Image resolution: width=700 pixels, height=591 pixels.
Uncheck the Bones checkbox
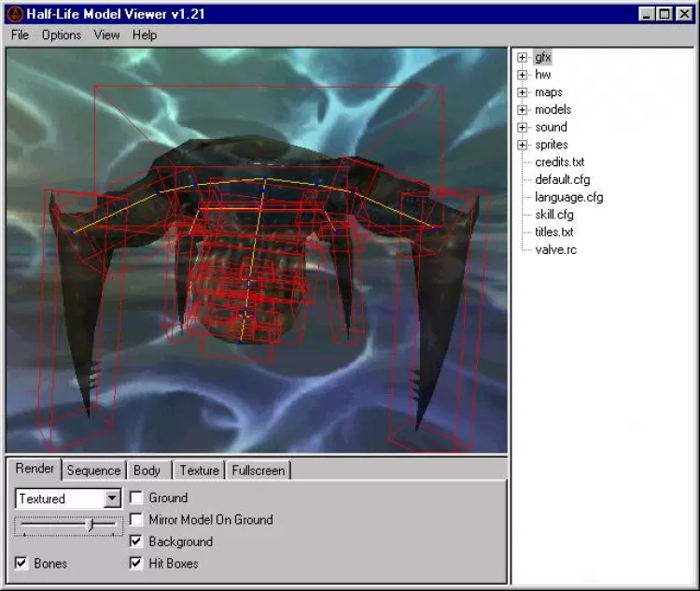tap(21, 563)
